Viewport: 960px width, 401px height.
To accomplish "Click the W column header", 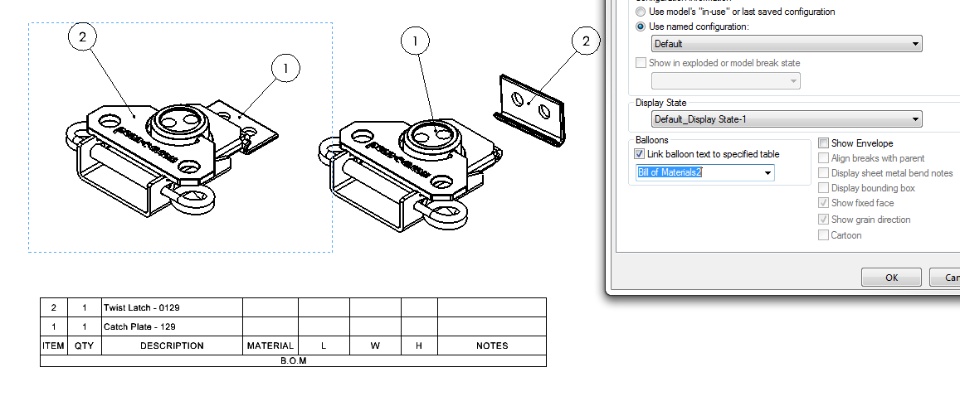I will pos(375,345).
